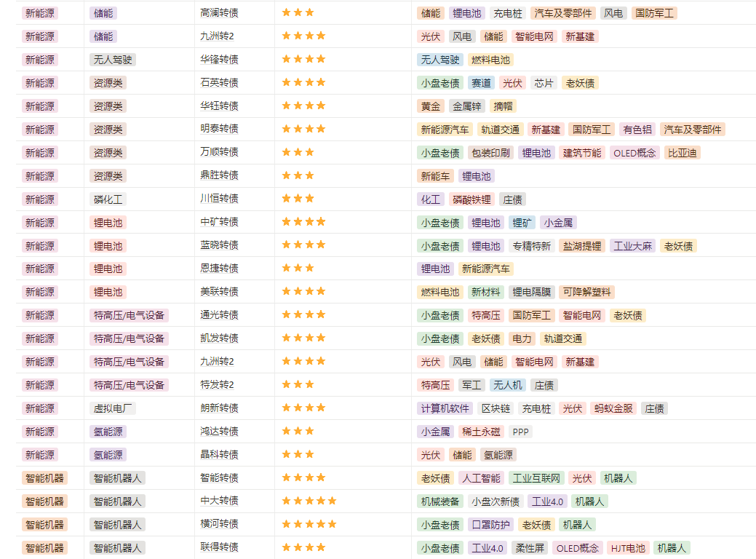Click the 可降解塑料 tag
Viewport: 756px width, 559px height.
pyautogui.click(x=586, y=292)
